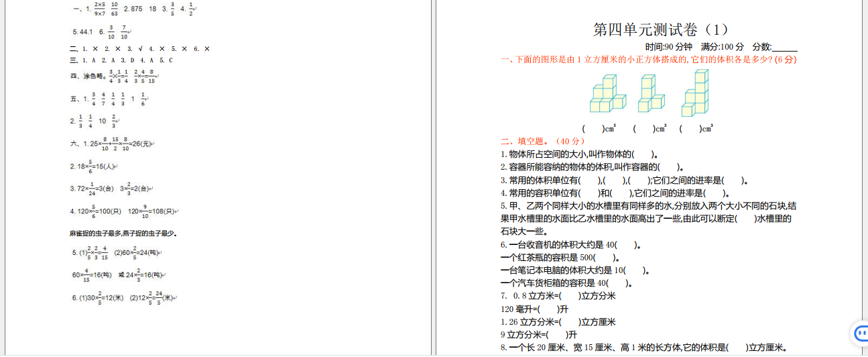
Task: Open the floating blue chat assistant icon
Action: click(860, 333)
